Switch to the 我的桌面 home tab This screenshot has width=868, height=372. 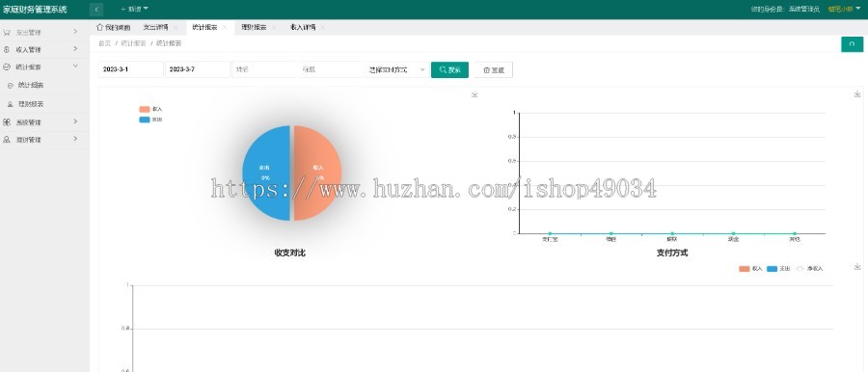click(x=114, y=27)
